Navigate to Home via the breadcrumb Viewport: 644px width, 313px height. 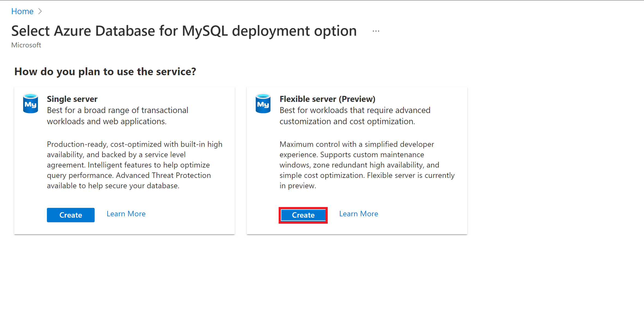click(x=22, y=11)
